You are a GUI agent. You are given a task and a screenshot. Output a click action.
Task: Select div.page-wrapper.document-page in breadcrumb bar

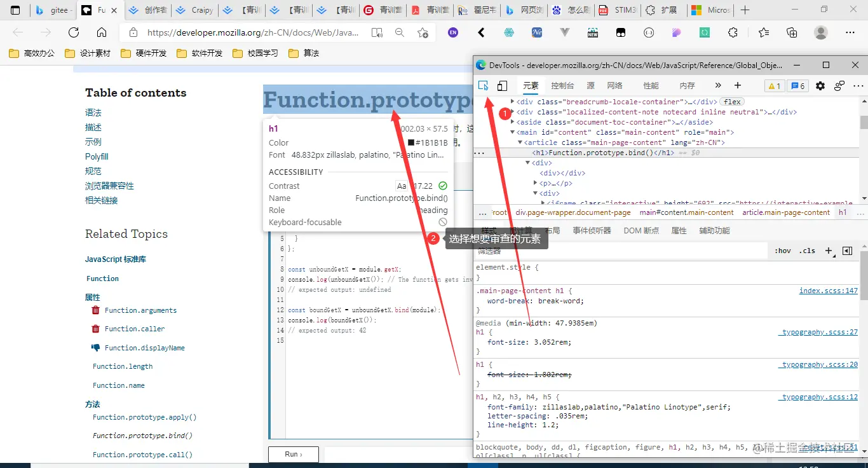(573, 212)
